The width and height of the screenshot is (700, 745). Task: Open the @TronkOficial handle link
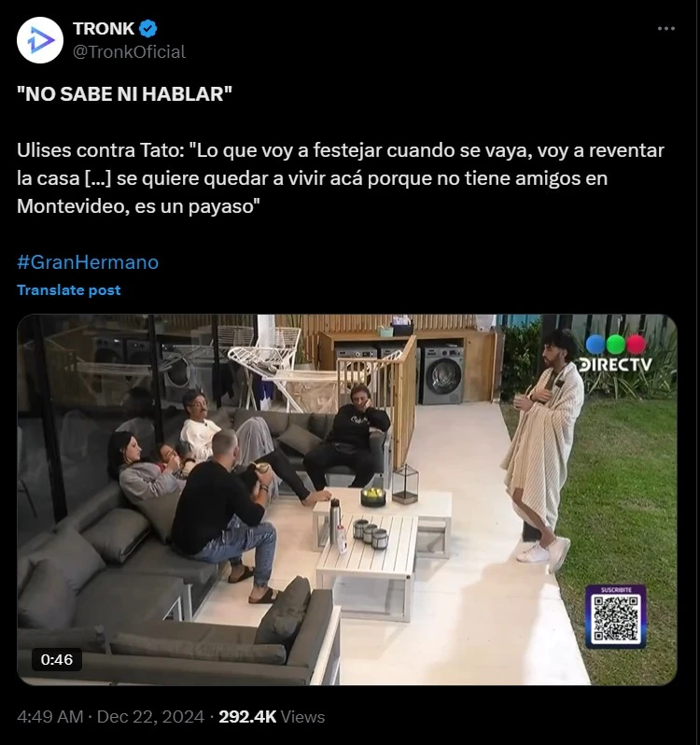click(129, 51)
